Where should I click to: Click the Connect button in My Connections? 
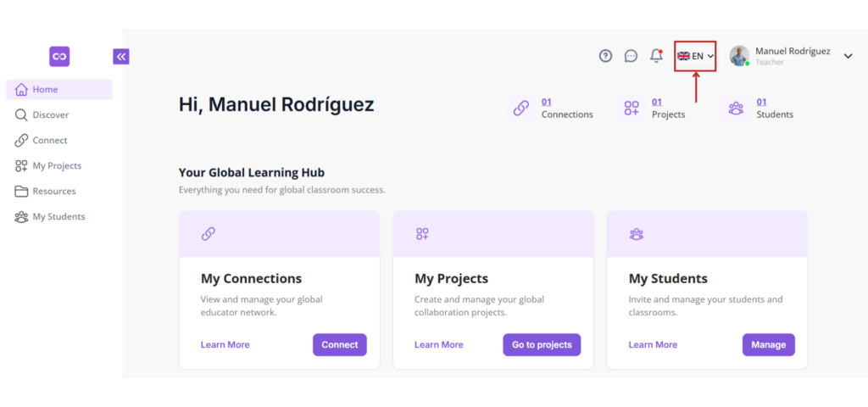[x=340, y=344]
